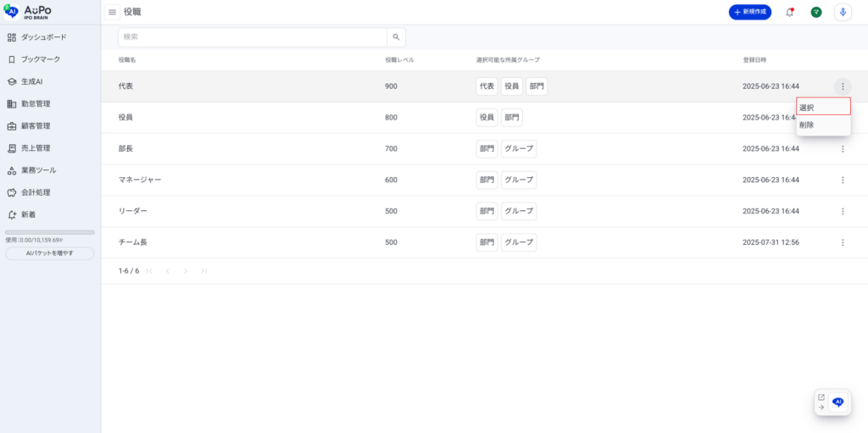Open ダッシュボード in the sidebar
Screen dimensions: 868x433
tap(43, 37)
